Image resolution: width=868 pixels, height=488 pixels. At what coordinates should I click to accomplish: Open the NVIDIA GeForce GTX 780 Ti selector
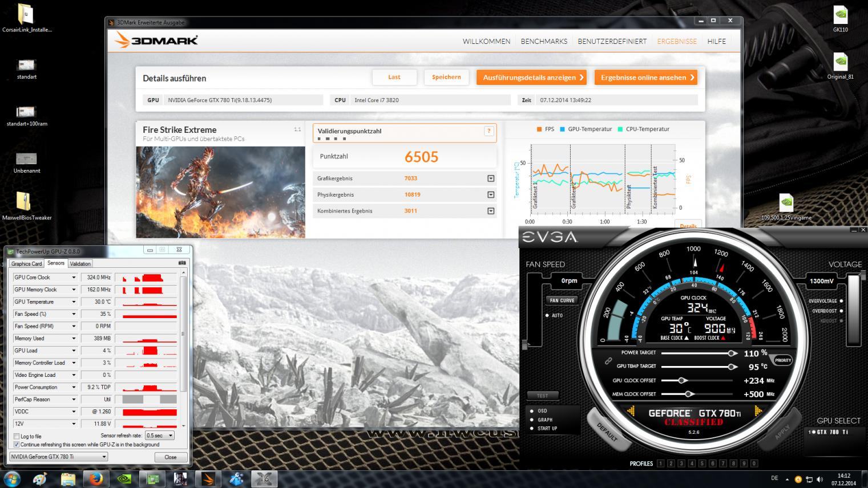pos(59,457)
